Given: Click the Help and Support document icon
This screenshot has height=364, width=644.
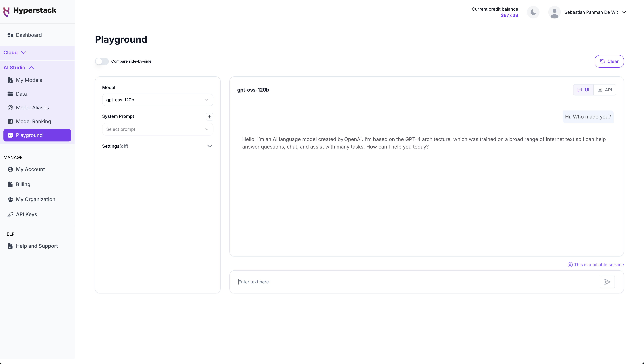Looking at the screenshot, I should pos(10,246).
